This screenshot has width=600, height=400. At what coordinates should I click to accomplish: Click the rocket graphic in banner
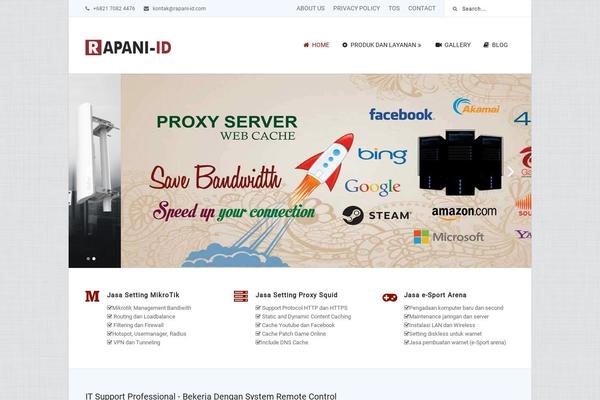click(325, 167)
